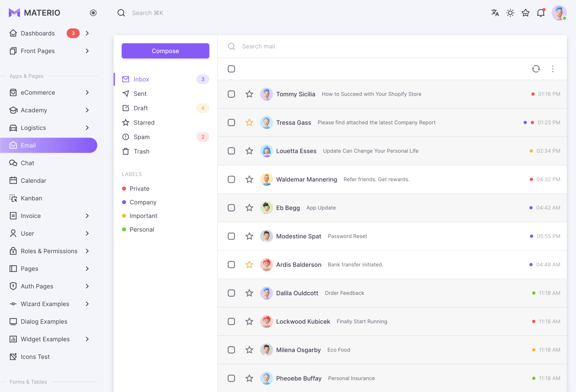Click the top search magnifier icon
Screen dimensions: 576x392
(121, 13)
